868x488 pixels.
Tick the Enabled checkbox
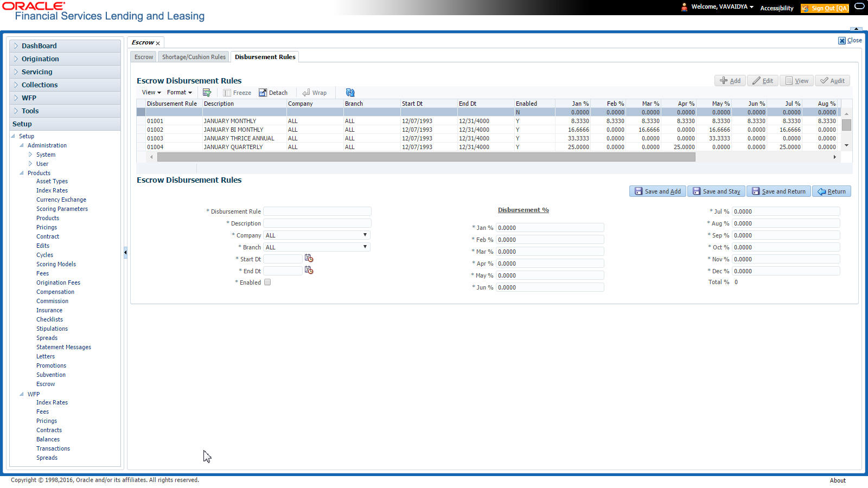click(267, 282)
